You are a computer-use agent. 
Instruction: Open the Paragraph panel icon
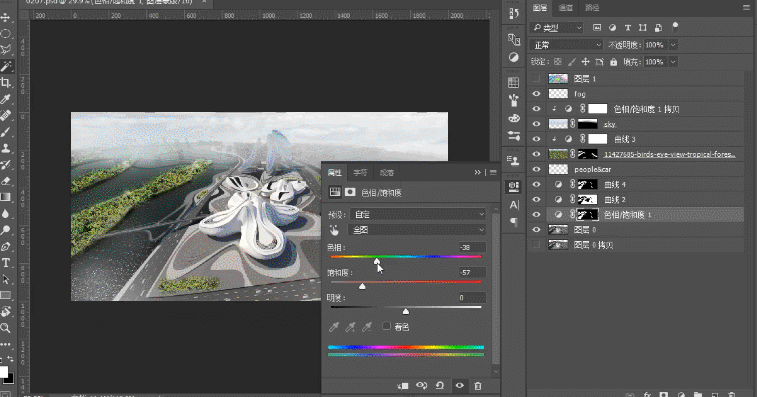point(514,222)
